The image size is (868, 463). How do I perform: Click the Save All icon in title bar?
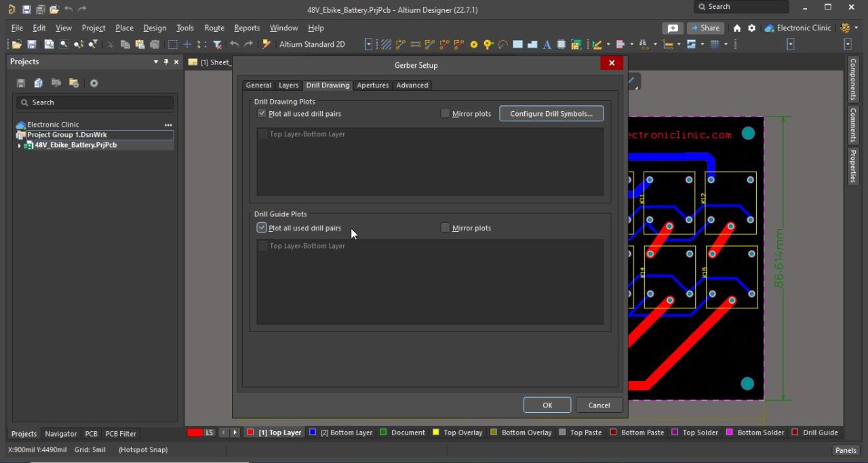[41, 9]
